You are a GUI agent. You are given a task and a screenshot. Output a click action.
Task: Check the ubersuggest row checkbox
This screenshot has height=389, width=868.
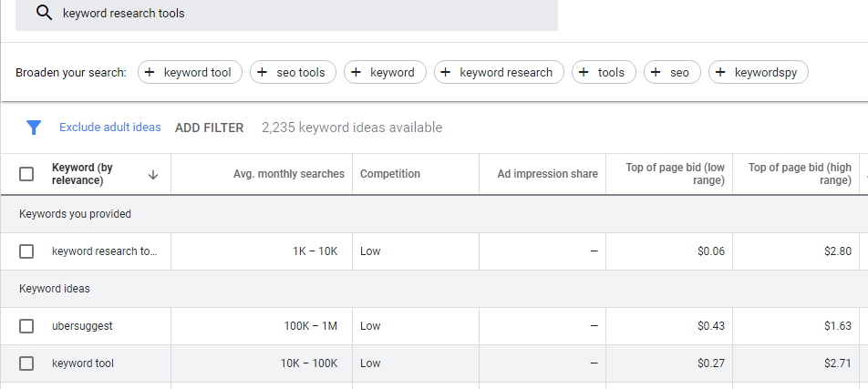(26, 325)
